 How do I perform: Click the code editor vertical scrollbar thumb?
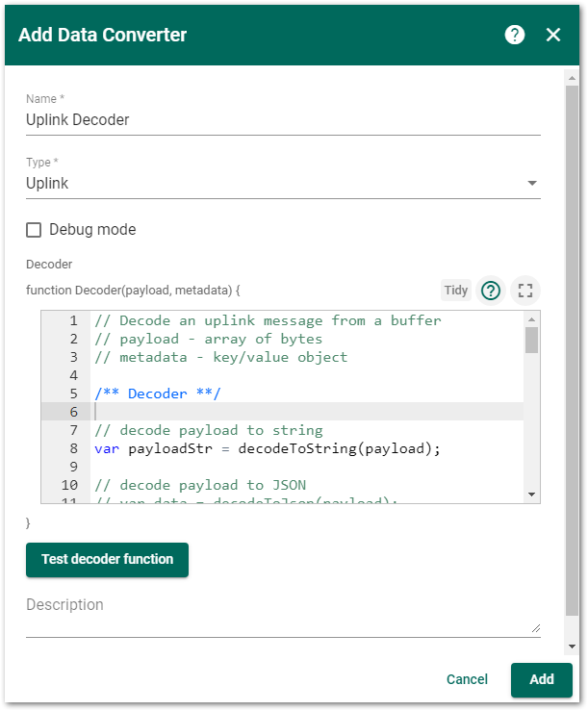click(531, 341)
